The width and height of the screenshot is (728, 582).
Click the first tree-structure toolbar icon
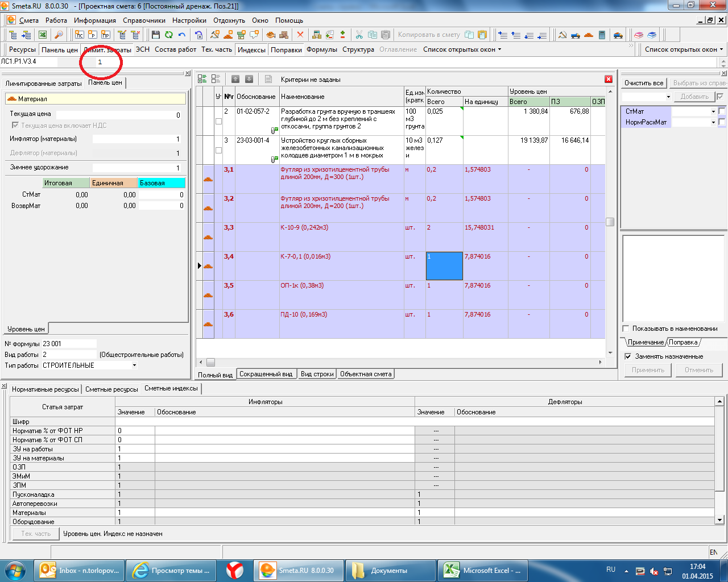click(13, 35)
